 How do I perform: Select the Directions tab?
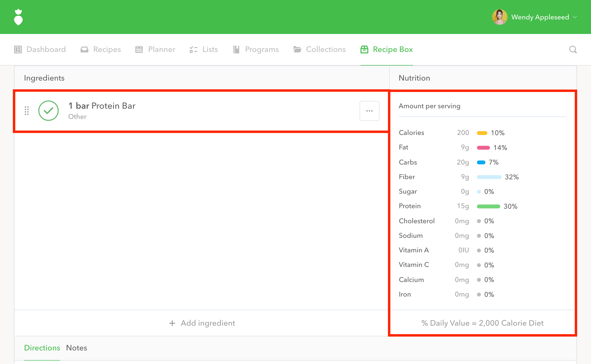tap(42, 348)
